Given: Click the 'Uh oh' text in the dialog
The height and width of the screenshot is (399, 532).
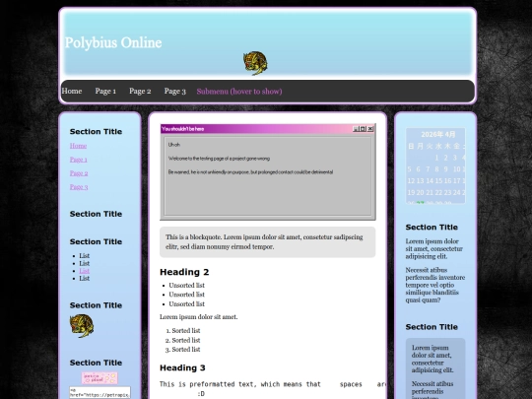Looking at the screenshot, I should pyautogui.click(x=174, y=145).
